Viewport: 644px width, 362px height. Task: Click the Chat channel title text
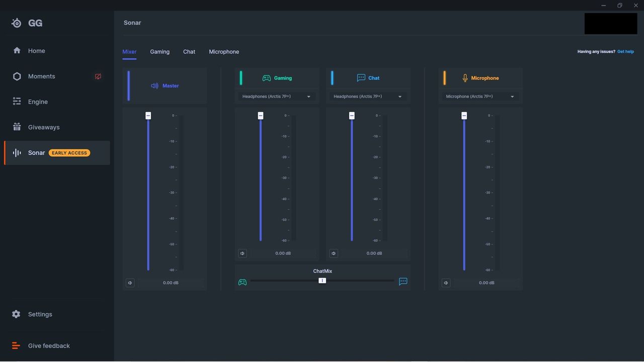point(374,78)
